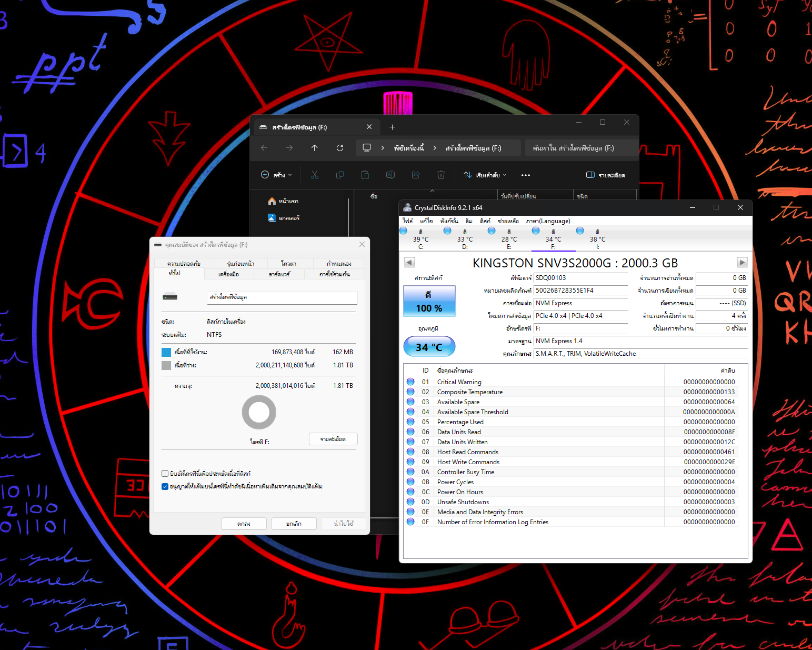
Task: Click ตกลง (OK) button in Properties dialog
Action: 244,524
